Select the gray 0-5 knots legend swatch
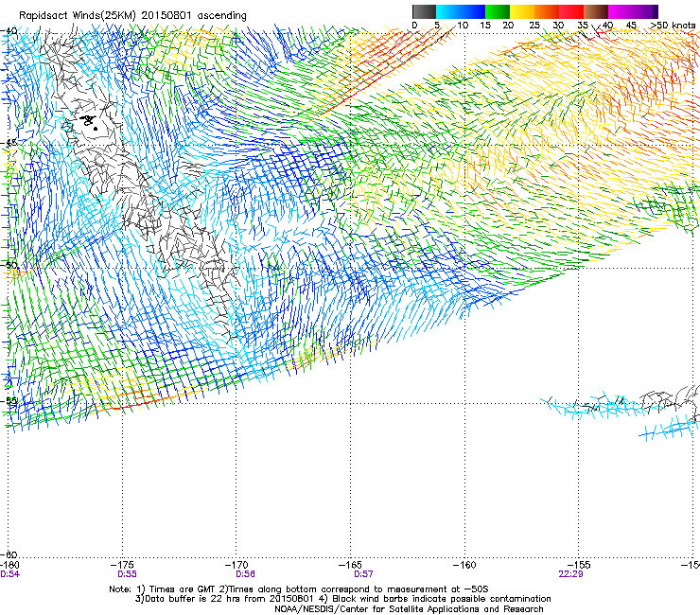The width and height of the screenshot is (700, 615). (425, 11)
